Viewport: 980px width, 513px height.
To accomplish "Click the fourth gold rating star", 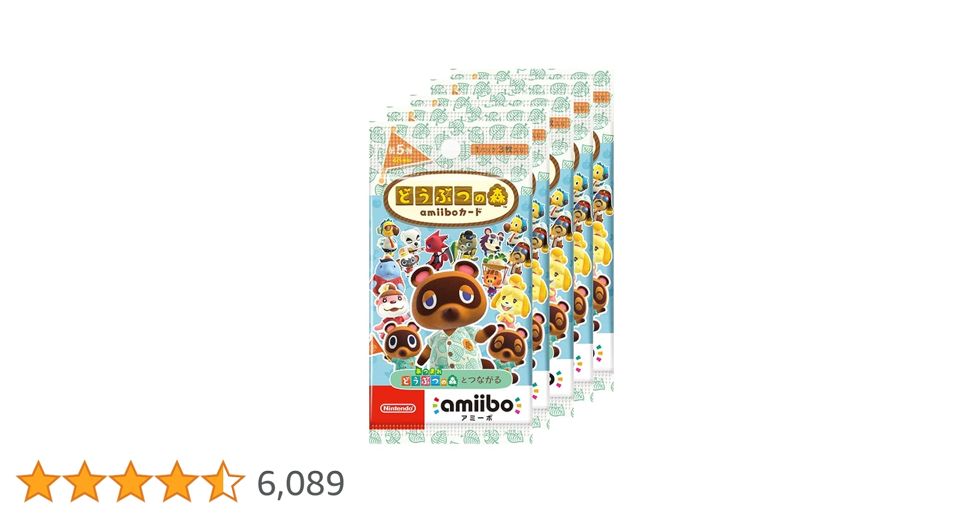I will pos(177,481).
